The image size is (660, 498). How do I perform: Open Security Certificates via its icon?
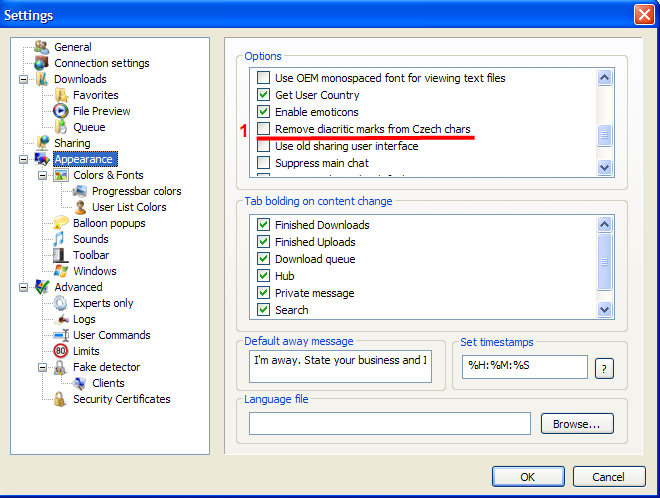tap(61, 399)
